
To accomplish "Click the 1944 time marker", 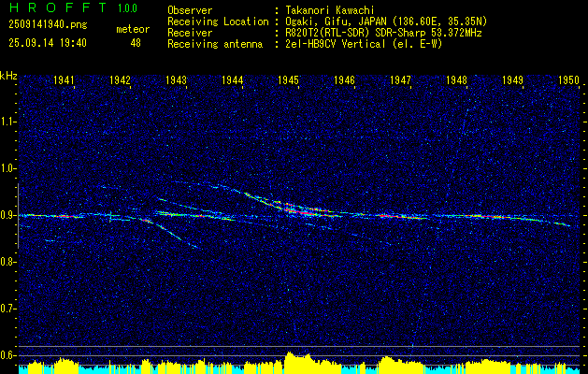I will (x=232, y=79).
